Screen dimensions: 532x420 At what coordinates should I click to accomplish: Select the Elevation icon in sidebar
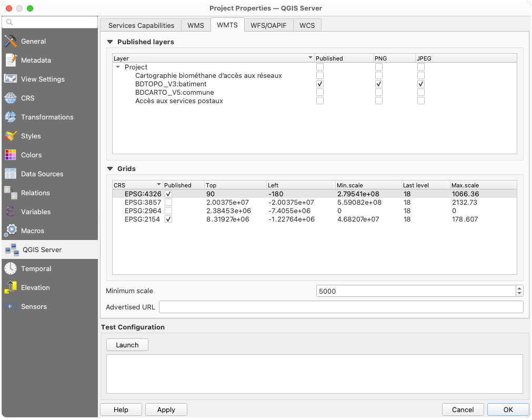pyautogui.click(x=11, y=287)
